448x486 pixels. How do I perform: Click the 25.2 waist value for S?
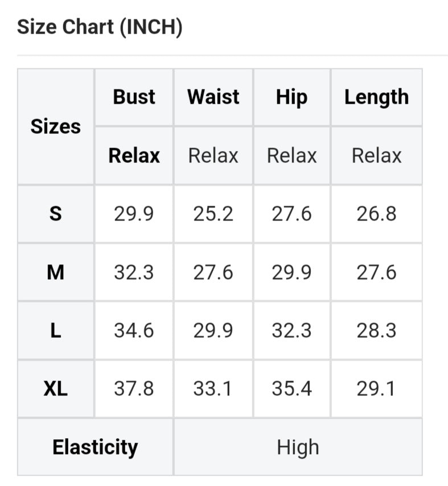point(213,214)
